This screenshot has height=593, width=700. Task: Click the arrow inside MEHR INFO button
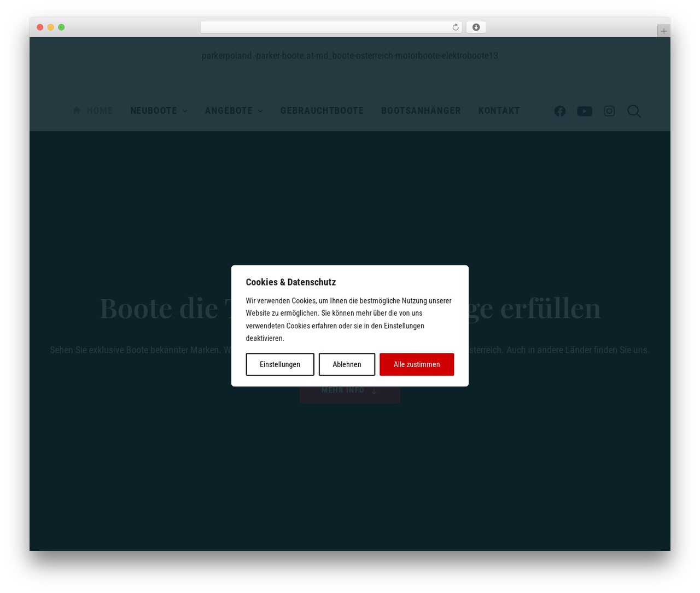coord(374,391)
